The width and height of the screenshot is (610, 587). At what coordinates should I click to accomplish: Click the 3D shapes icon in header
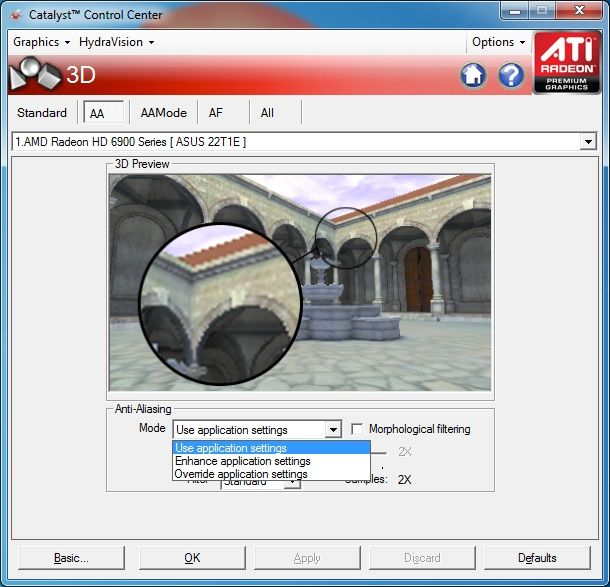pos(33,75)
